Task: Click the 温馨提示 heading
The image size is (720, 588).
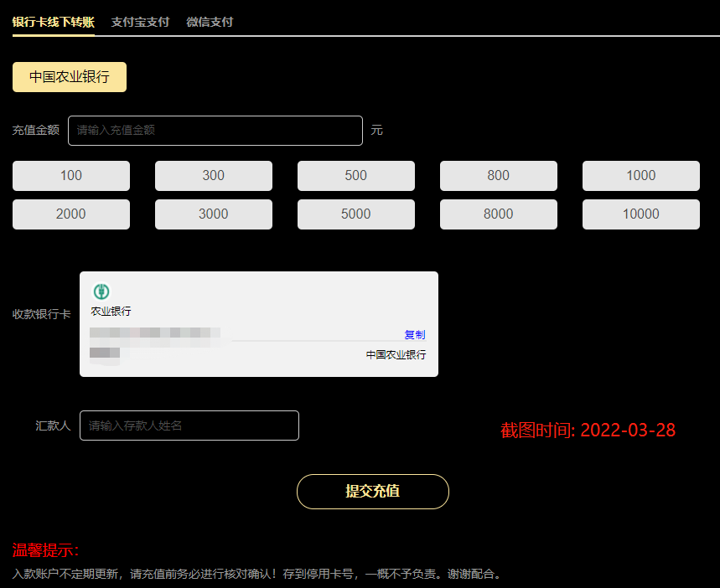Action: [x=45, y=550]
